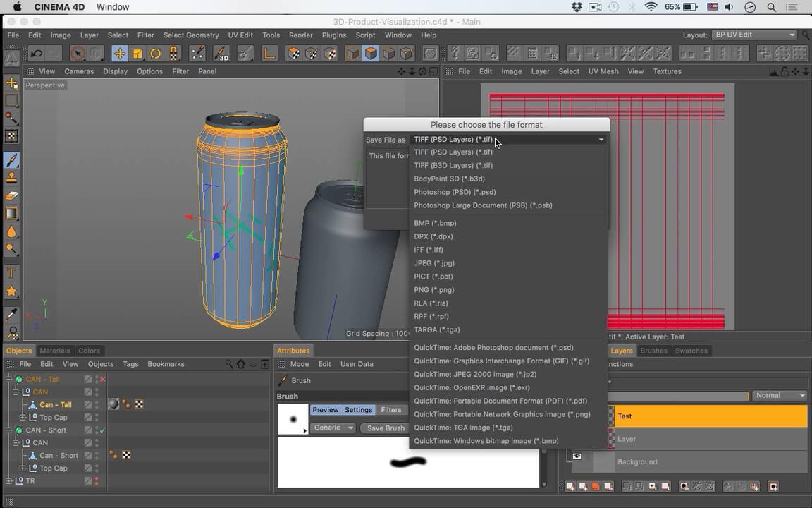
Task: Toggle the Background layer eye icon
Action: click(x=577, y=456)
